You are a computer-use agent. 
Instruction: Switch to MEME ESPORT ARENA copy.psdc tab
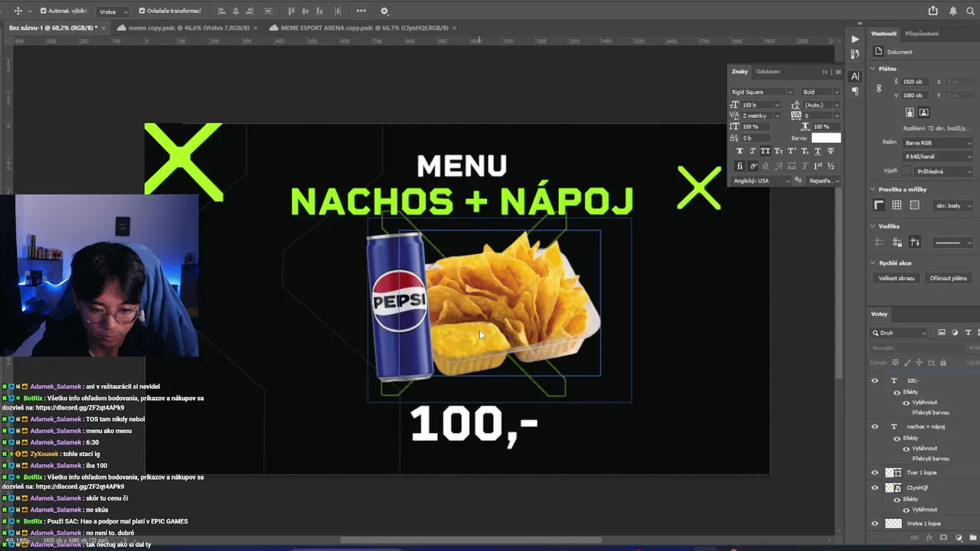click(x=364, y=28)
